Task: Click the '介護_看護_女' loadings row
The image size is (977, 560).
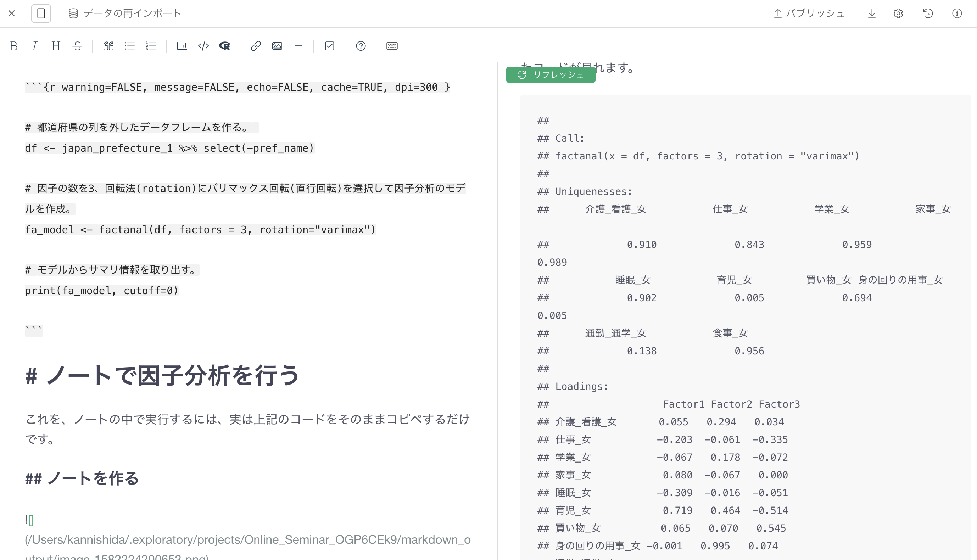Action: coord(661,422)
